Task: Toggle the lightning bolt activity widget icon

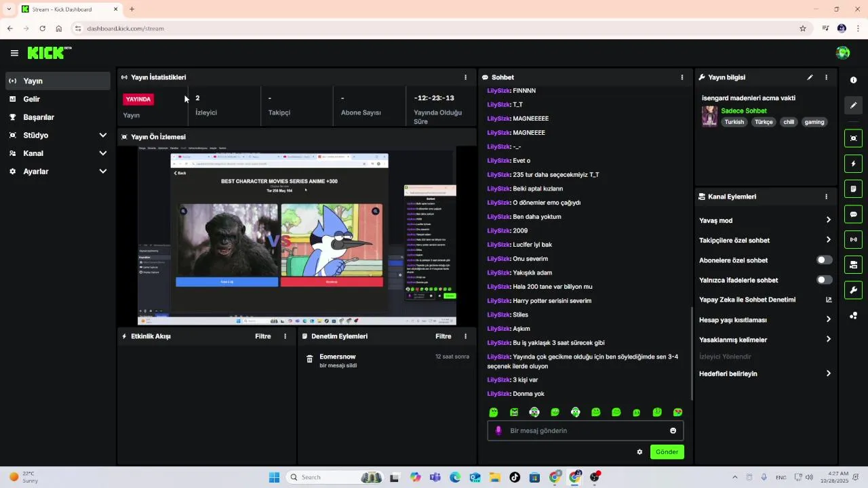Action: pos(853,163)
